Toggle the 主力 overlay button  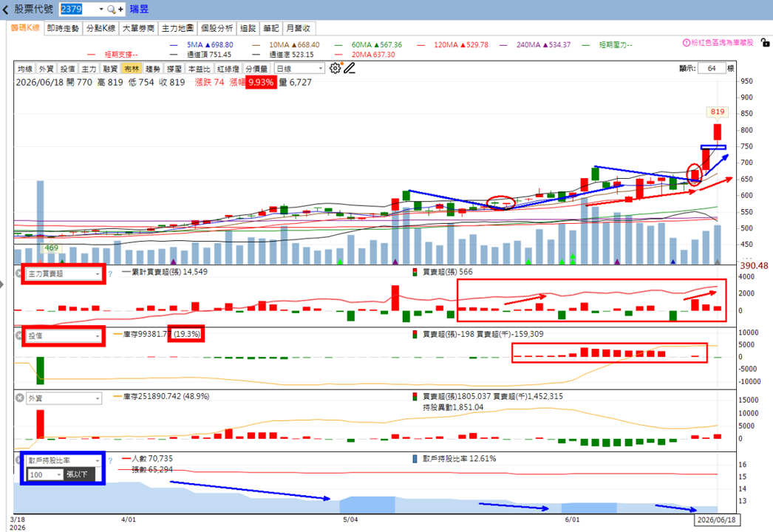click(x=89, y=69)
